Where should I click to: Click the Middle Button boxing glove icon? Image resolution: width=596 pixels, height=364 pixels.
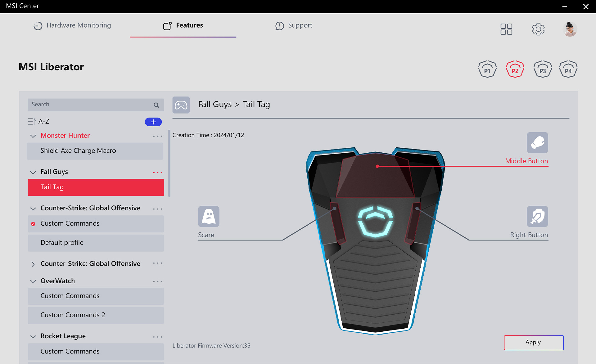[537, 143]
